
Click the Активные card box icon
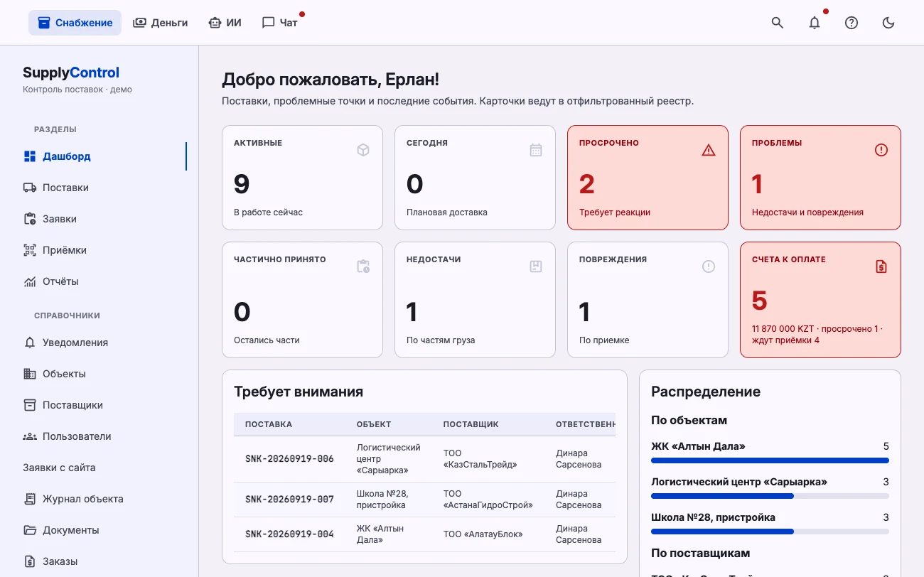coord(363,150)
